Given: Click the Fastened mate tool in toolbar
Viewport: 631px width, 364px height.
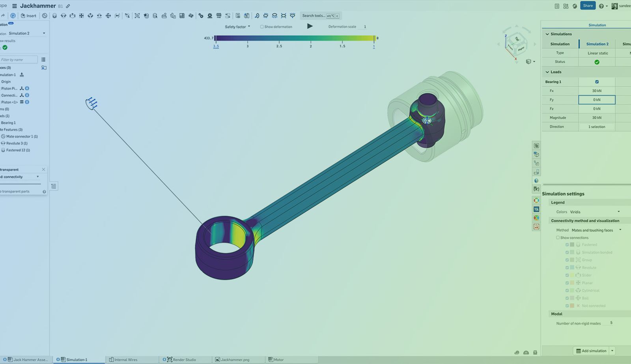Looking at the screenshot, I should 54,16.
